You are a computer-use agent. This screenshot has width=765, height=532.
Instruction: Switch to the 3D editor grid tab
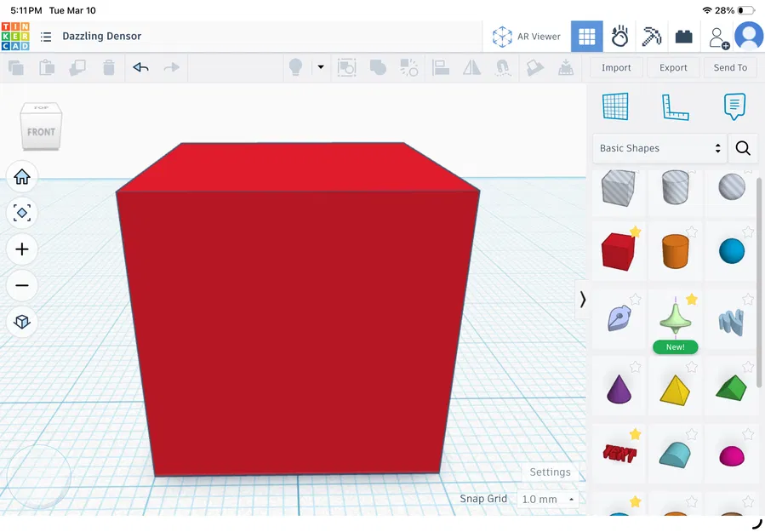586,36
